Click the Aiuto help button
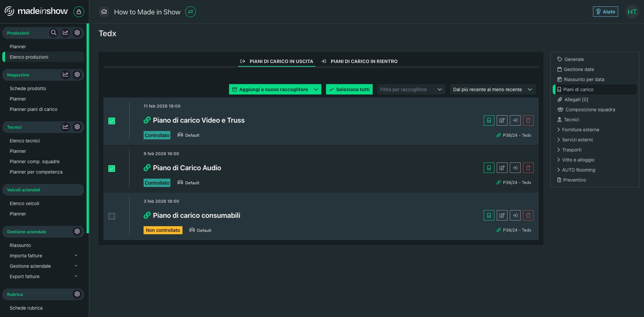This screenshot has width=644, height=317. click(605, 12)
